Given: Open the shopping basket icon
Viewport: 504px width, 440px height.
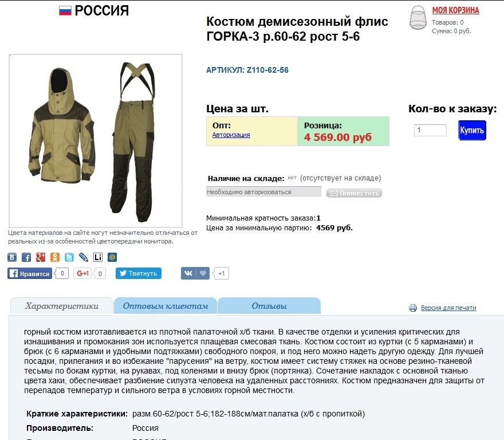Looking at the screenshot, I should 418,18.
